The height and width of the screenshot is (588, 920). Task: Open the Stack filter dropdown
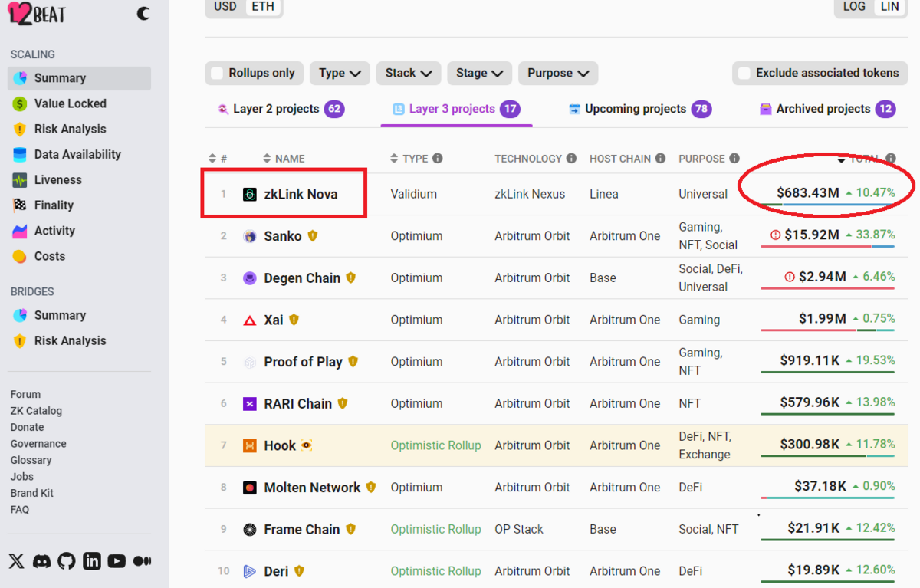pos(409,73)
